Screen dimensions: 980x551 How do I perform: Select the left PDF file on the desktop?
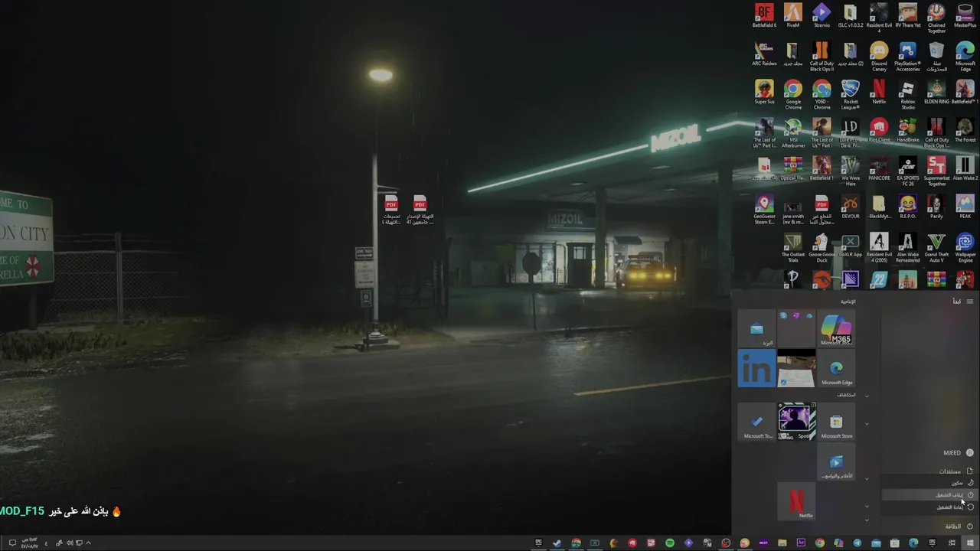tap(391, 210)
